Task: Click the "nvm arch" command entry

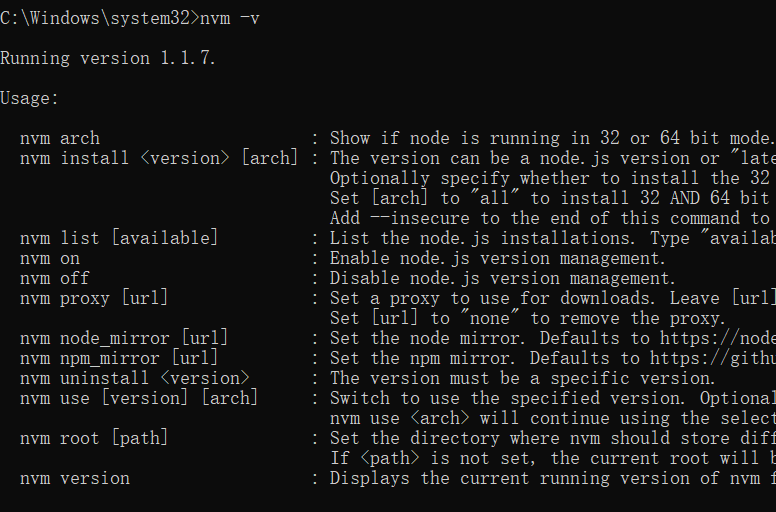Action: tap(60, 138)
